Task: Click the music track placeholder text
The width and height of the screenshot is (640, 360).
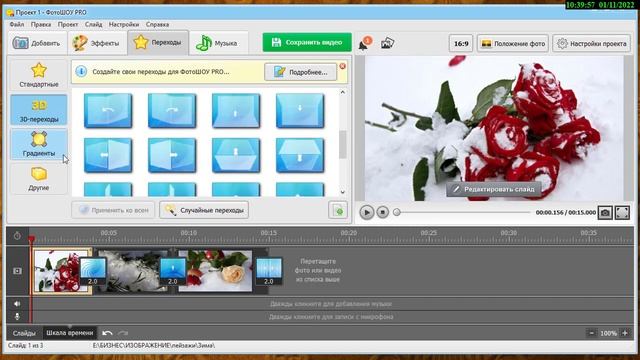Action: [x=331, y=304]
